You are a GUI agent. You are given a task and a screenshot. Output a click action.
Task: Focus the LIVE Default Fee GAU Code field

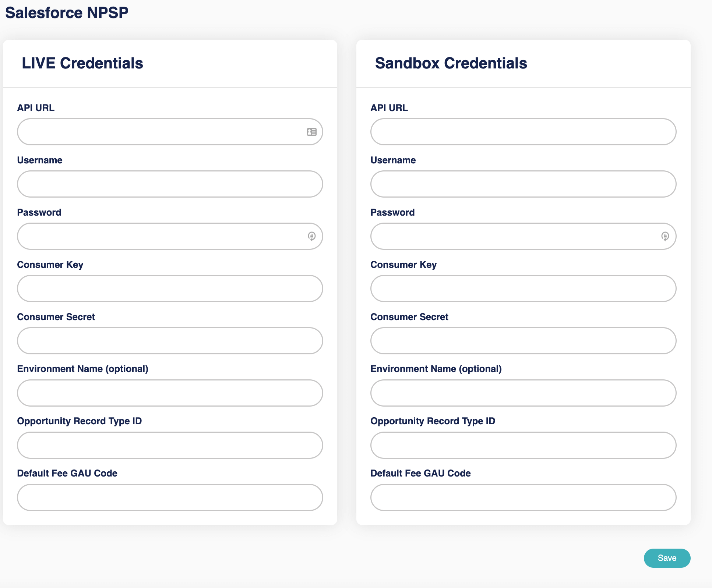click(x=170, y=497)
